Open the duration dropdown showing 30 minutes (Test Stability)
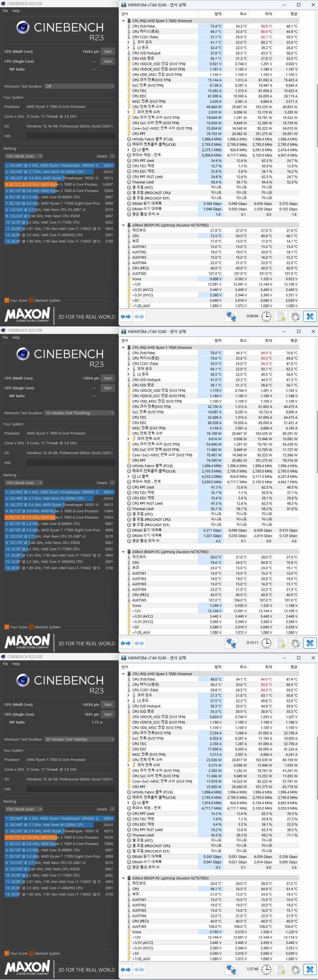318x980 pixels. 79,739
